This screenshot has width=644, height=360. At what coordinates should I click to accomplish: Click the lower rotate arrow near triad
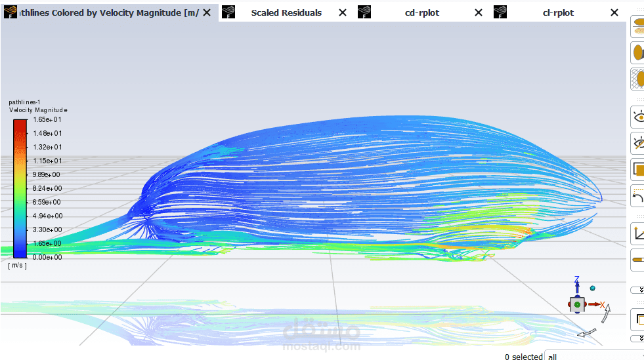click(586, 333)
